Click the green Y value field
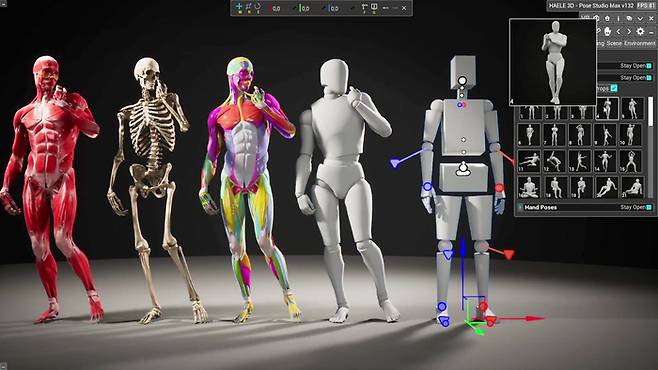 [305, 8]
